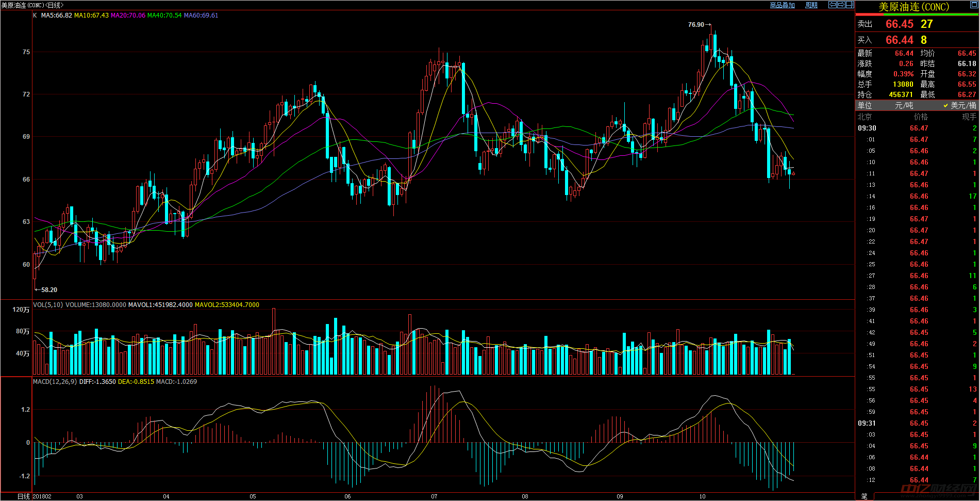Screen dimensions: 980x501
Task: Click the 07 month label on time axis
Action: 434,496
